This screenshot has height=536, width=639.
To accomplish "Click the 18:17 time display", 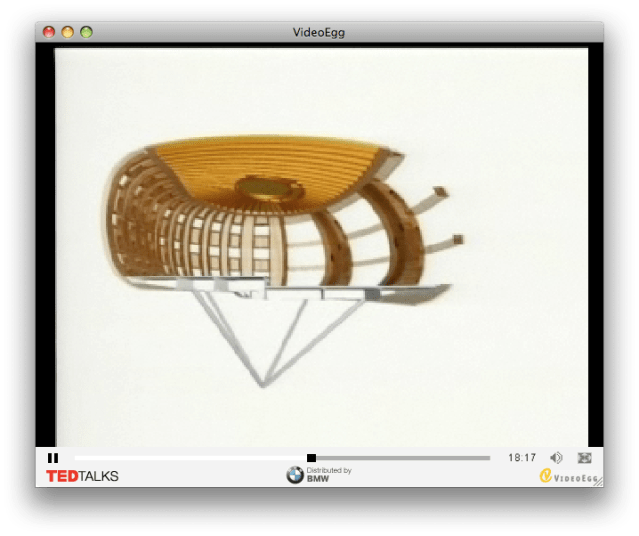I will [x=522, y=458].
